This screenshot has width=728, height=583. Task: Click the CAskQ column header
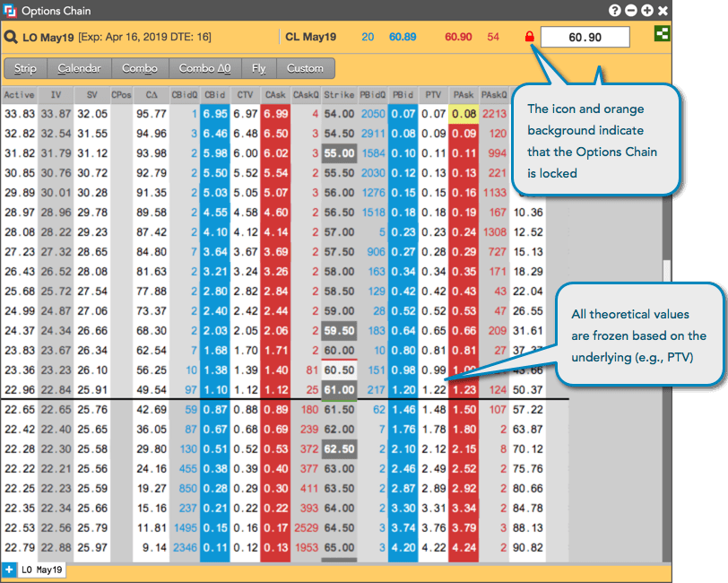306,95
